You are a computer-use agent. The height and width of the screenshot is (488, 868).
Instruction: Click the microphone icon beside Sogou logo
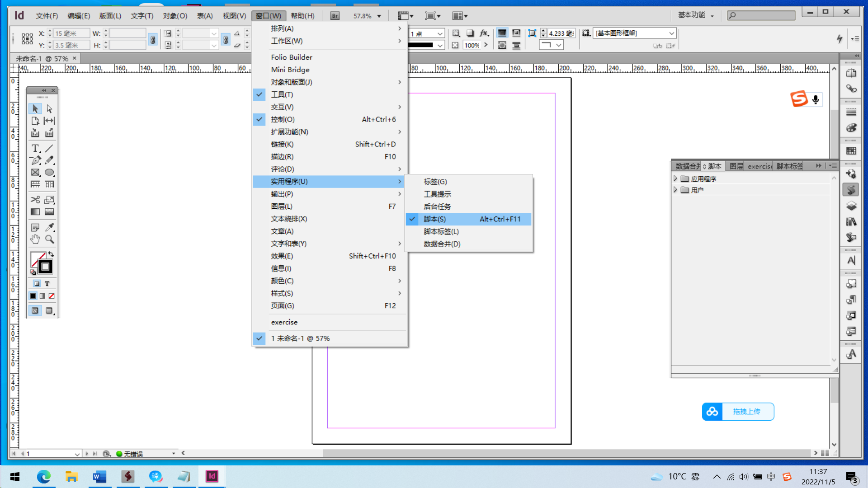click(x=816, y=99)
